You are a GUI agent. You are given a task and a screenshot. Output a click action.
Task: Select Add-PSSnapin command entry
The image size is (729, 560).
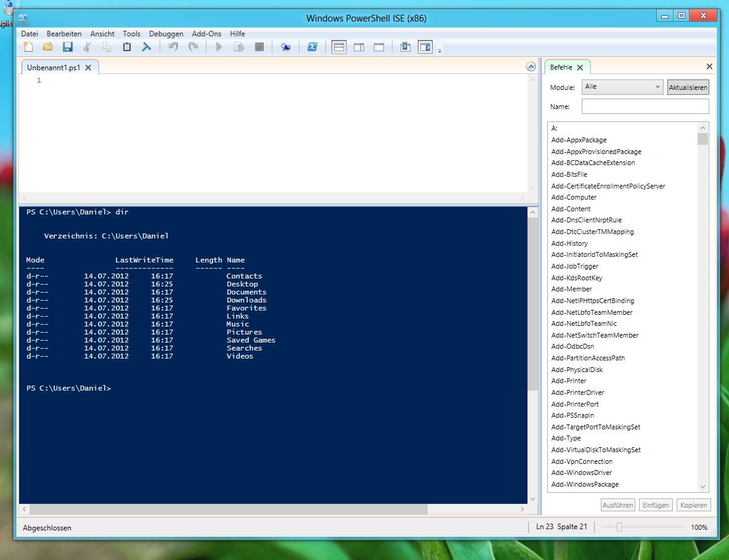point(572,415)
